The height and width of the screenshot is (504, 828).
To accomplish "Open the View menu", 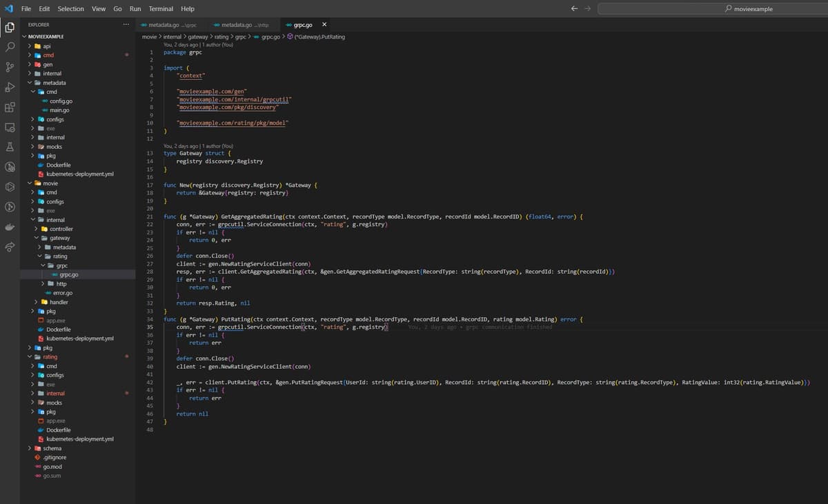I will tap(99, 9).
